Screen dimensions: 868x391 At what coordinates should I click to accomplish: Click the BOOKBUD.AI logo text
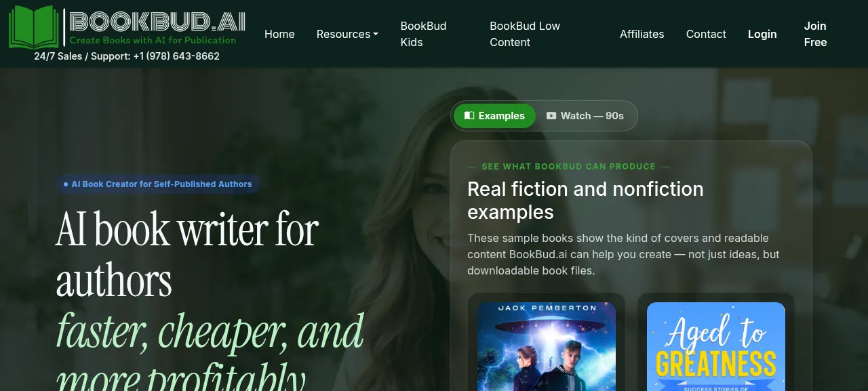pos(157,22)
